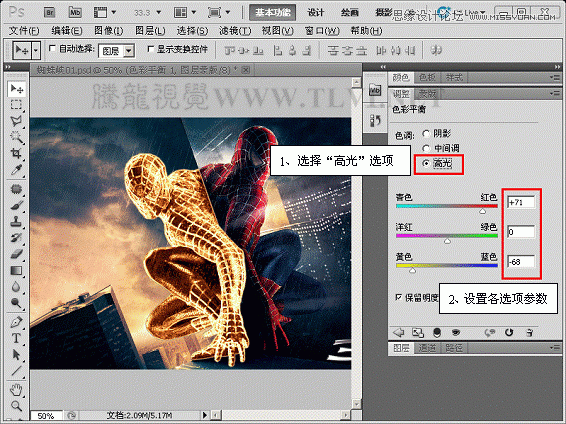Click the Magenta-Green slider handle
566x424 pixels.
click(447, 241)
